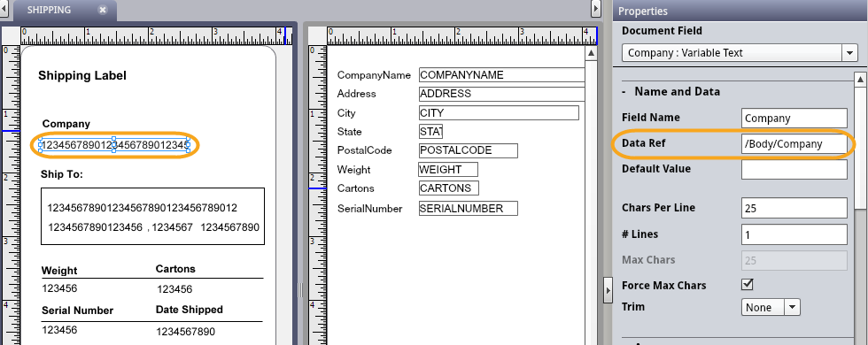The width and height of the screenshot is (868, 345).
Task: Click the Weight heading on the label
Action: click(59, 271)
